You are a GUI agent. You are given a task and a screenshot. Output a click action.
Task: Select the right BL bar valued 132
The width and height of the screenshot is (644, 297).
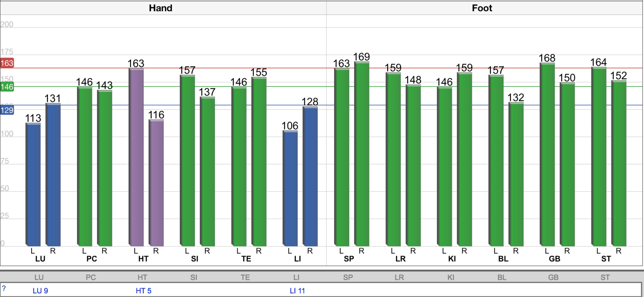516,174
